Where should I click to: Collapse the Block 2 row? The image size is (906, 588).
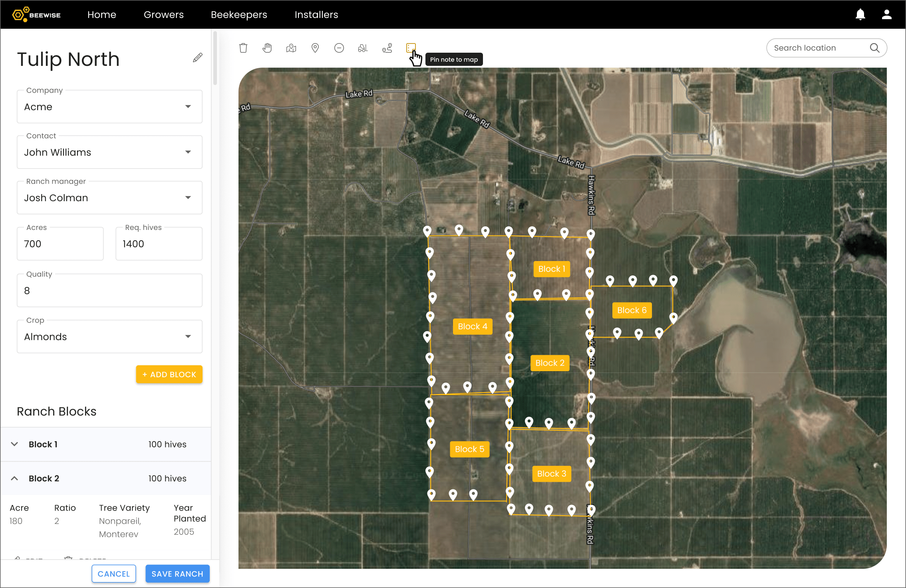click(15, 478)
